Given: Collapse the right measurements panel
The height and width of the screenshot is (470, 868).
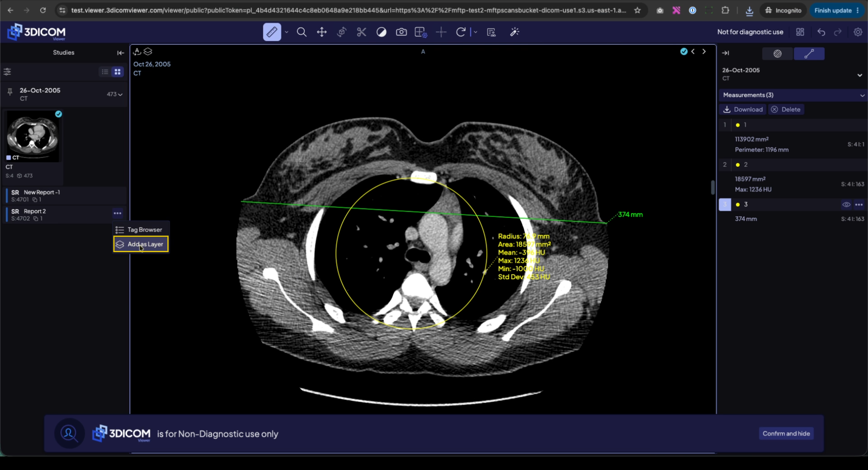Looking at the screenshot, I should pyautogui.click(x=726, y=53).
